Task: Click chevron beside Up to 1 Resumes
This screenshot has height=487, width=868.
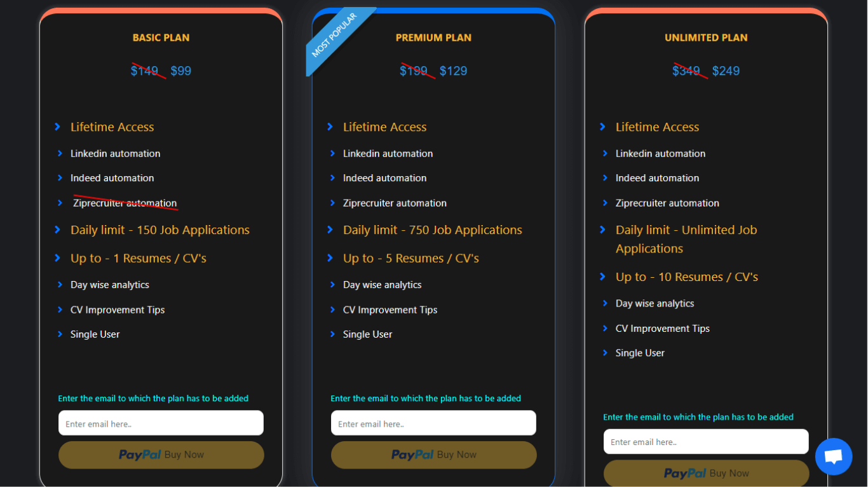Action: [57, 258]
